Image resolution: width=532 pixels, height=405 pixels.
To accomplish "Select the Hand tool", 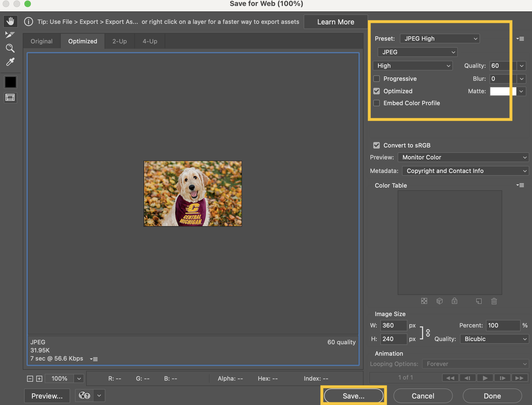I will point(10,21).
